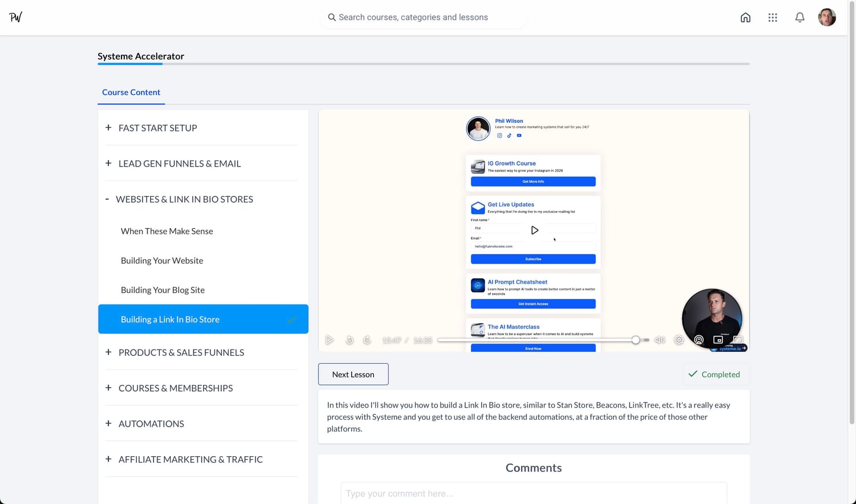
Task: Play the video using the center play button
Action: (534, 230)
